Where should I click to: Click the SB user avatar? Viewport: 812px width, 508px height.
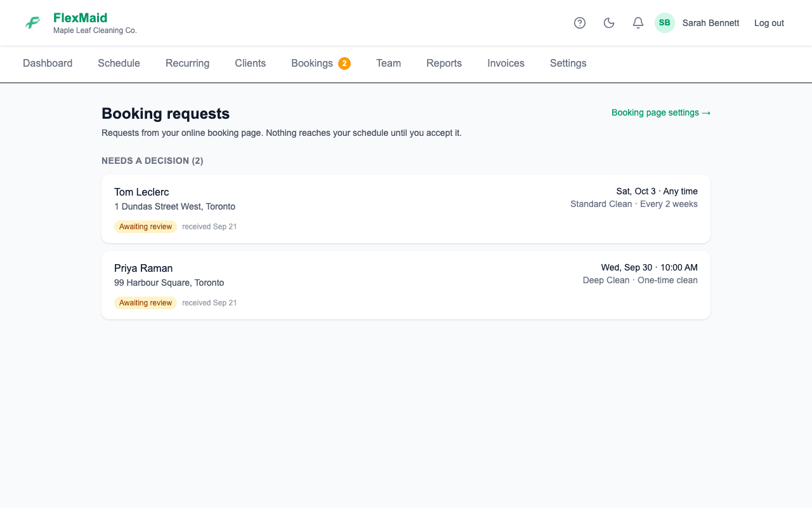pos(665,23)
